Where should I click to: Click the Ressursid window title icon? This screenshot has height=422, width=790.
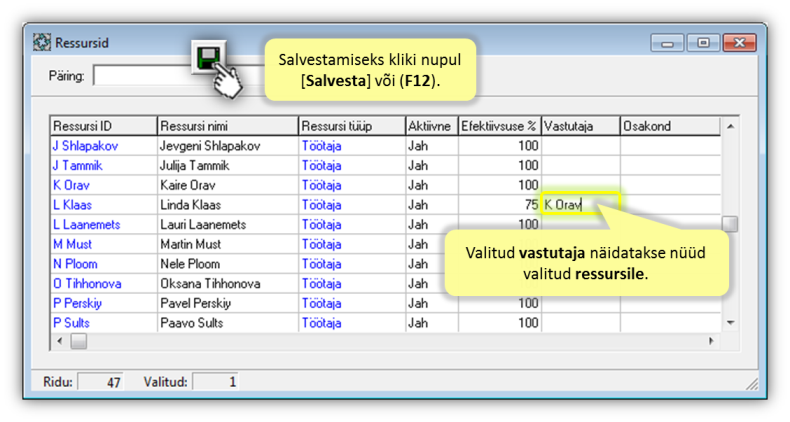point(42,42)
